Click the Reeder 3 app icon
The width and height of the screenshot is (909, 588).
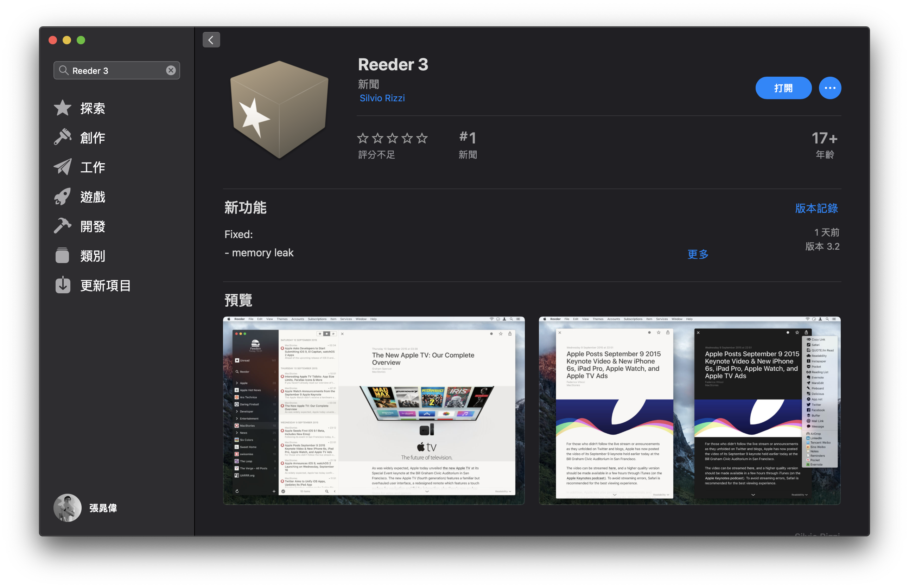pyautogui.click(x=280, y=110)
